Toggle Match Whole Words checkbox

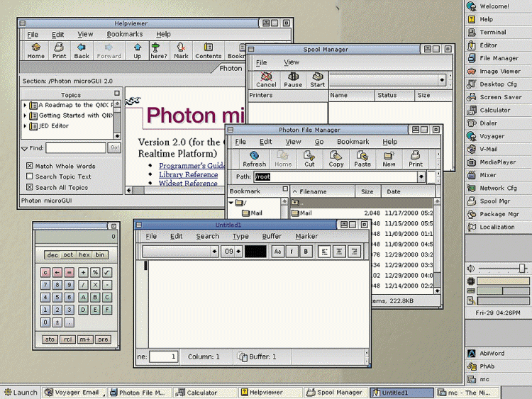30,166
